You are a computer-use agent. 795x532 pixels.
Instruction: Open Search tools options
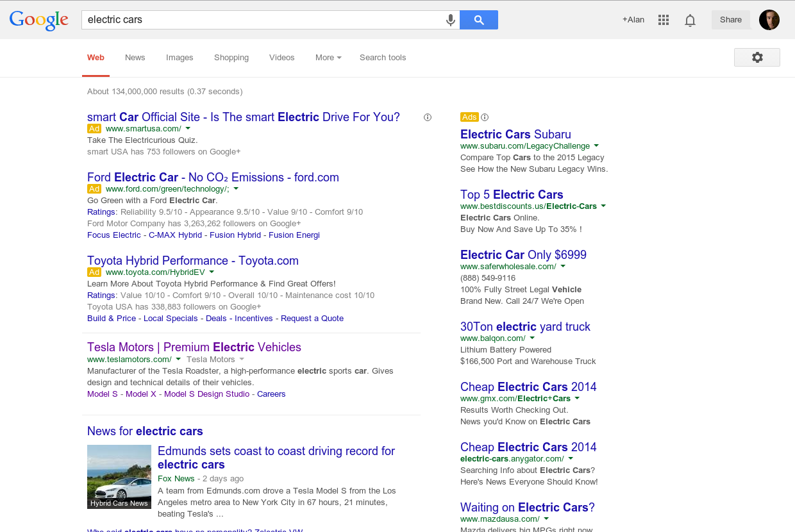tap(383, 58)
